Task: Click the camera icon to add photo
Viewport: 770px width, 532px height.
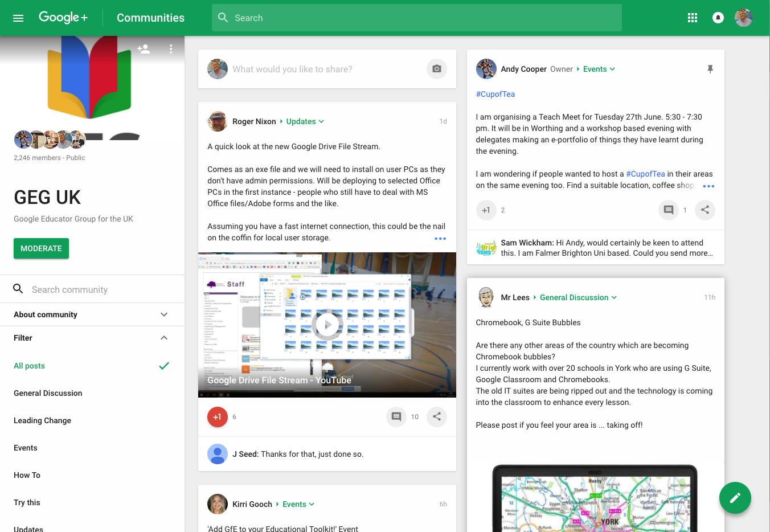Action: (x=437, y=69)
